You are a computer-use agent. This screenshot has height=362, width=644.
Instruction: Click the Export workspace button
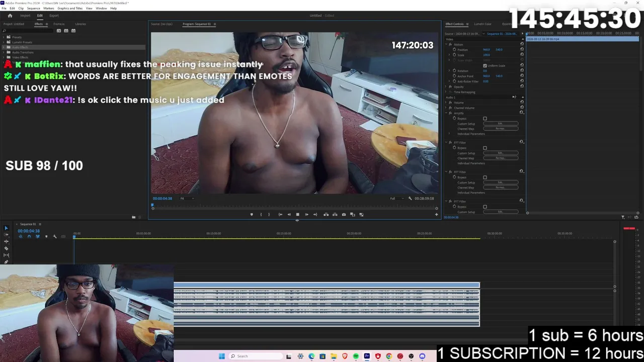click(54, 16)
